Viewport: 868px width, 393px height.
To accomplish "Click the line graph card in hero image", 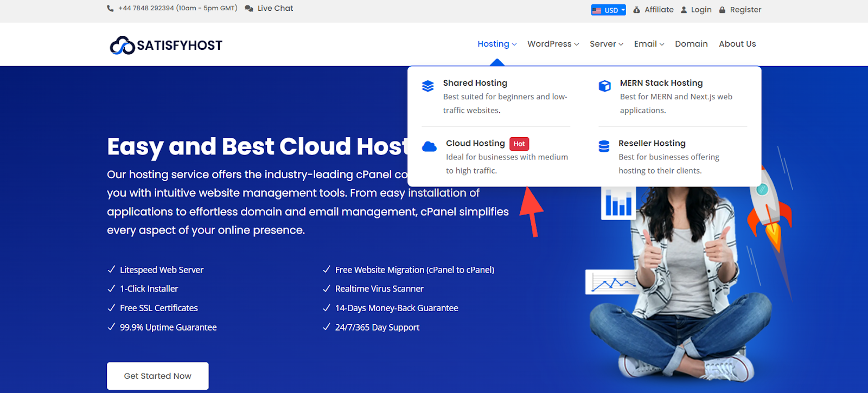I will pos(611,282).
